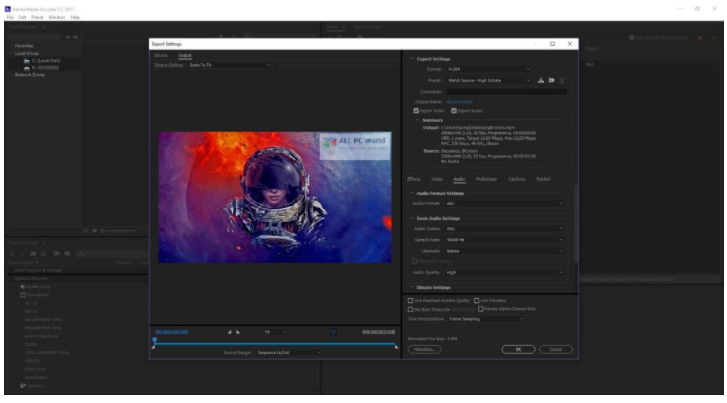This screenshot has width=727, height=403.
Task: Click the Adobe Media Encoder title bar icon
Action: click(x=7, y=9)
